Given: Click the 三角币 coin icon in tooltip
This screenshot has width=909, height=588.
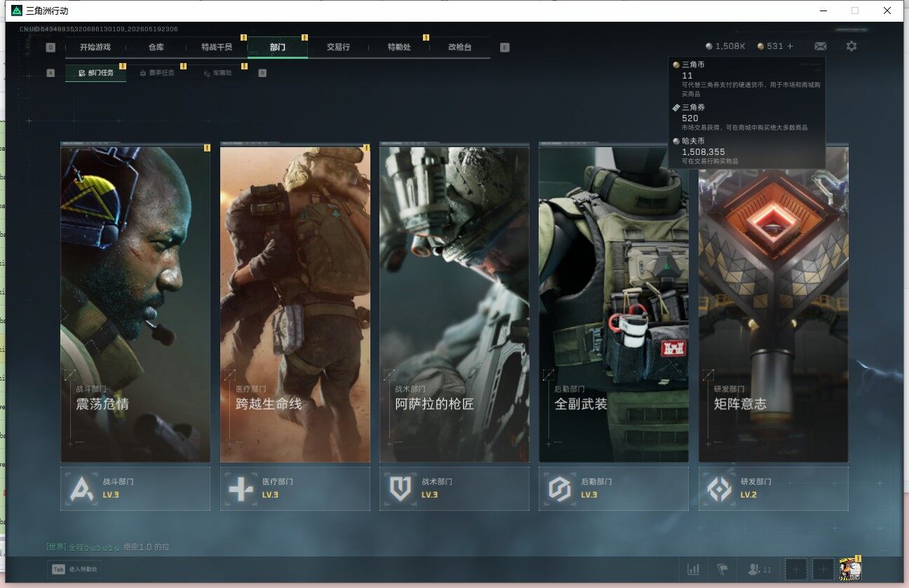Looking at the screenshot, I should tap(676, 64).
